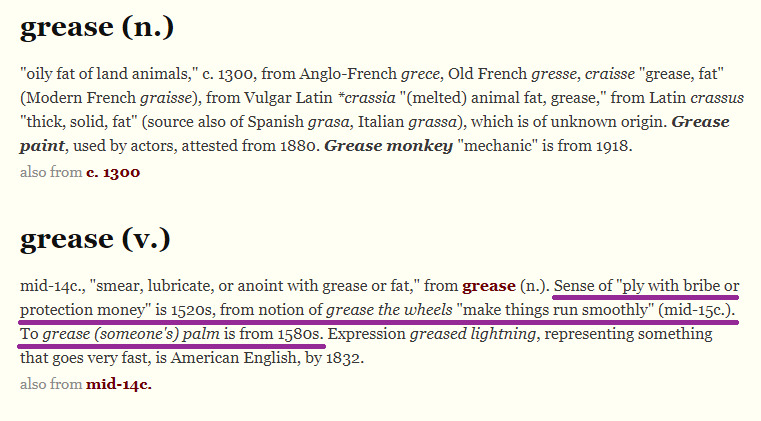
Task: Click the "grease (v.)" heading
Action: pos(97,239)
